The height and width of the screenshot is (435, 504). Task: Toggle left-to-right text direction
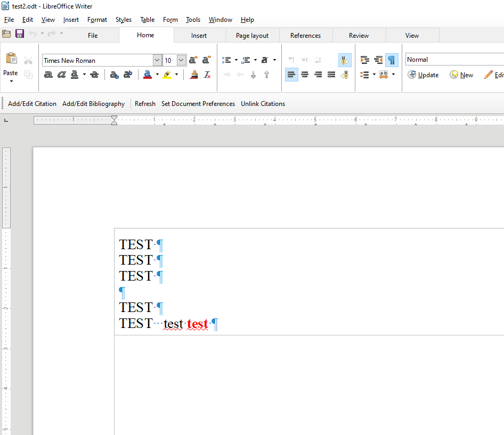tap(345, 60)
